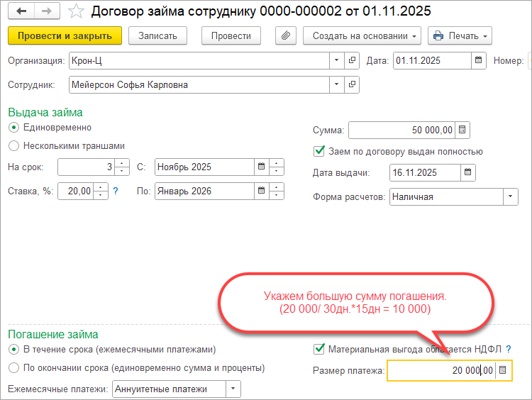This screenshot has height=400, width=532.
Task: Click the Погашение займа section heading
Action: 53,334
